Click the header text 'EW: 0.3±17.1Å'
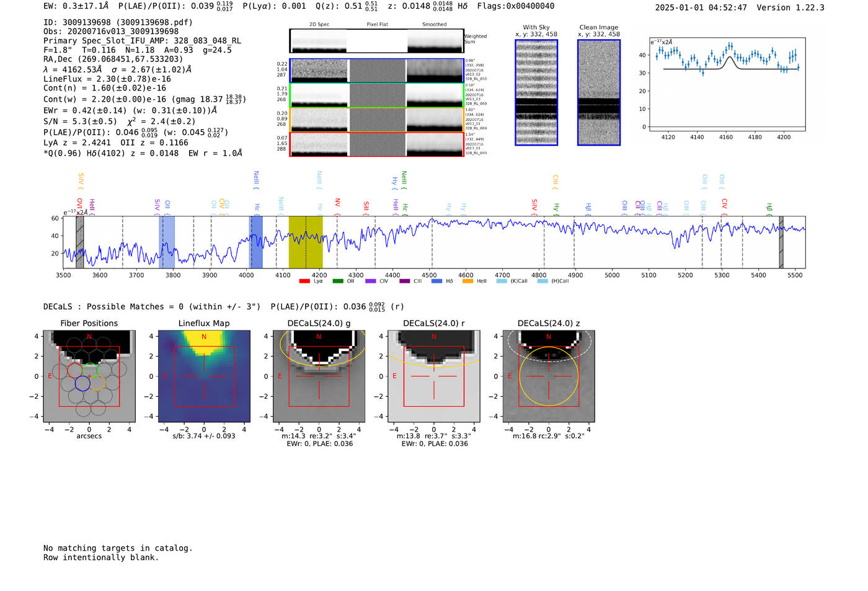Image resolution: width=868 pixels, height=591 pixels. click(76, 6)
